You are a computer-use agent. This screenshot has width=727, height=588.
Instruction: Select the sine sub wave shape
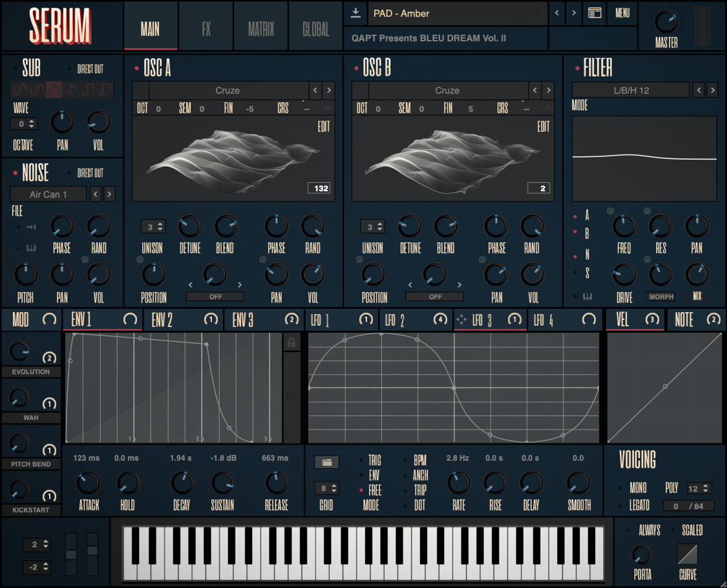(x=19, y=90)
